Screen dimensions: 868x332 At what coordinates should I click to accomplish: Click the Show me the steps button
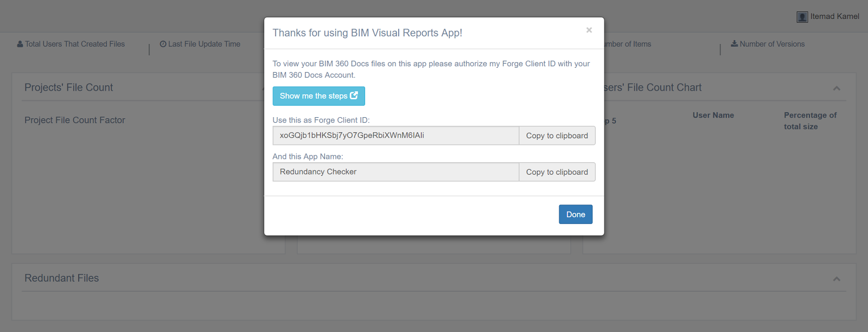pos(318,96)
